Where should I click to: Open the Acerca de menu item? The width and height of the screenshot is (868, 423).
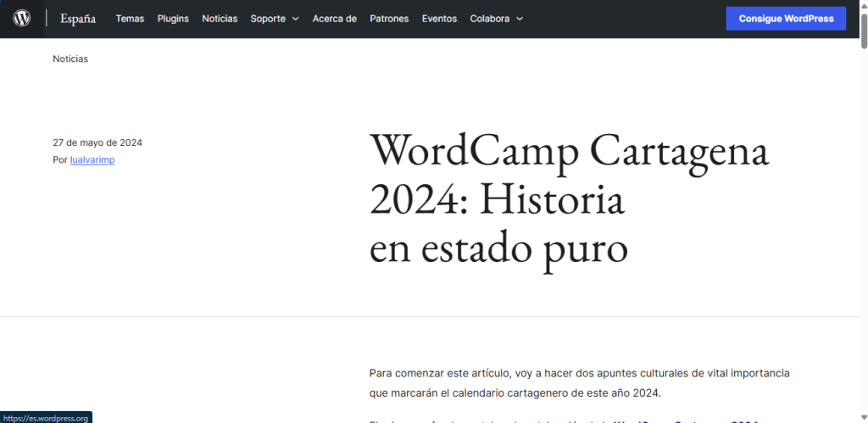(x=334, y=19)
